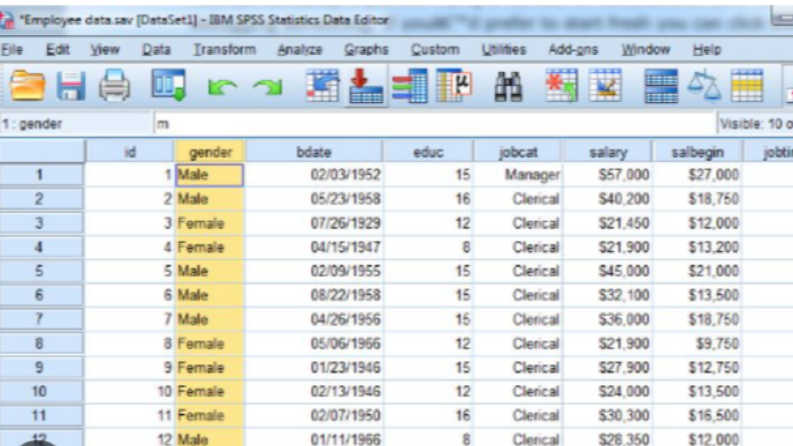
Task: Open the Utilities menu
Action: (504, 50)
